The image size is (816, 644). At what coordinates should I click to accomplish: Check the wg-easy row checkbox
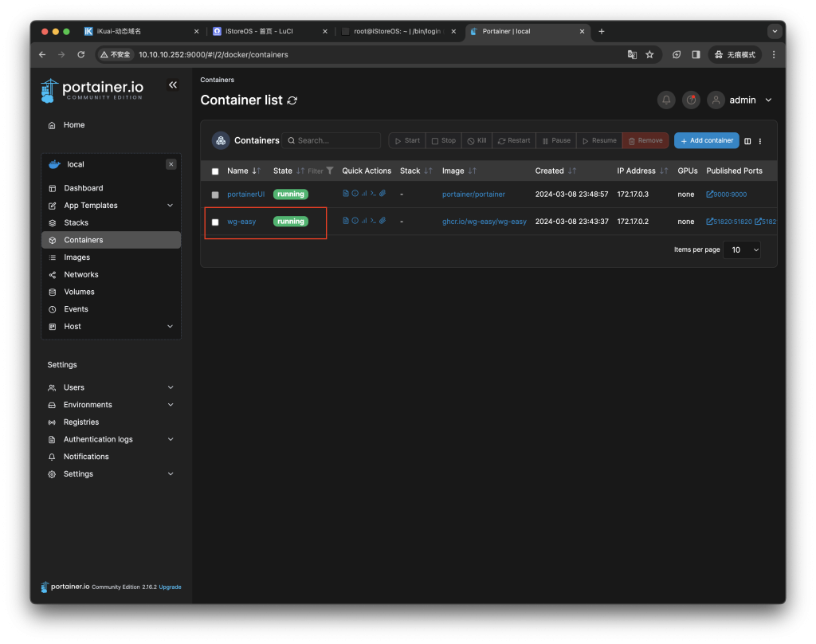[x=215, y=222]
